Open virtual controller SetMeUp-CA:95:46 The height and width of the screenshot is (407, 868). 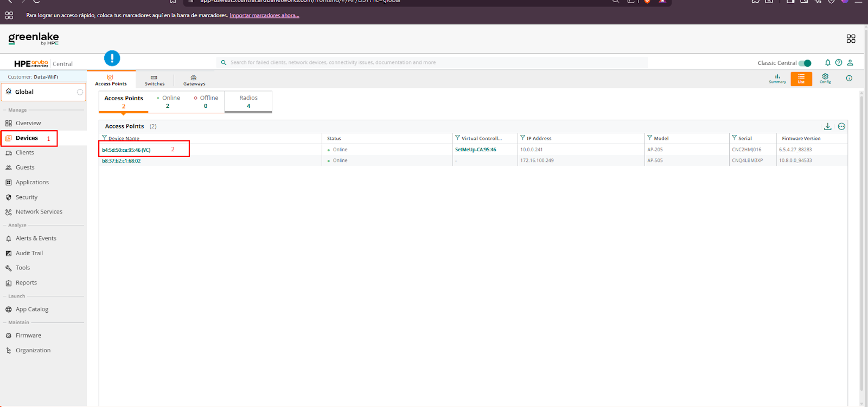point(476,150)
